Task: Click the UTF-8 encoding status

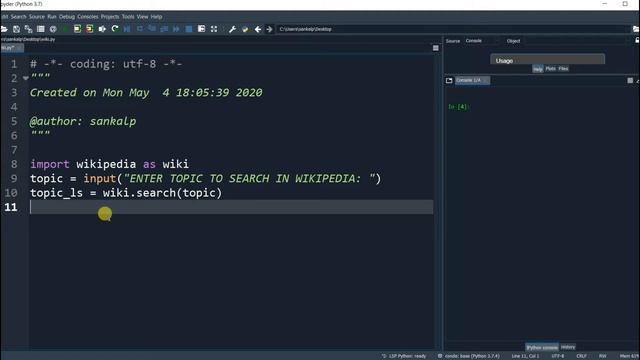Action: coord(558,356)
